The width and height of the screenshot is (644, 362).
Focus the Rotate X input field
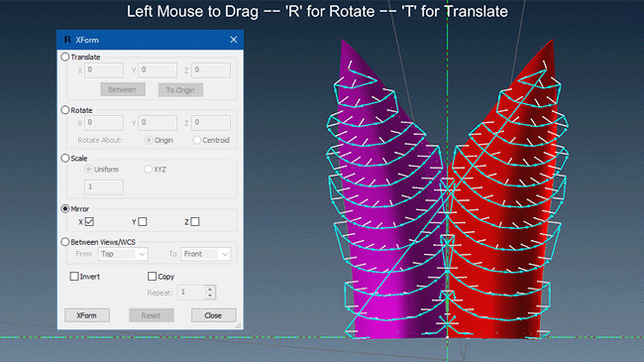point(104,123)
